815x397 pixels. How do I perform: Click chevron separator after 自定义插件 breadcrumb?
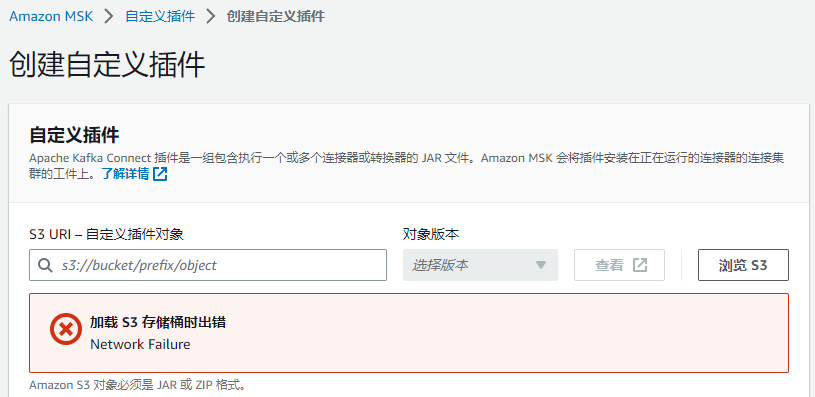pyautogui.click(x=211, y=16)
